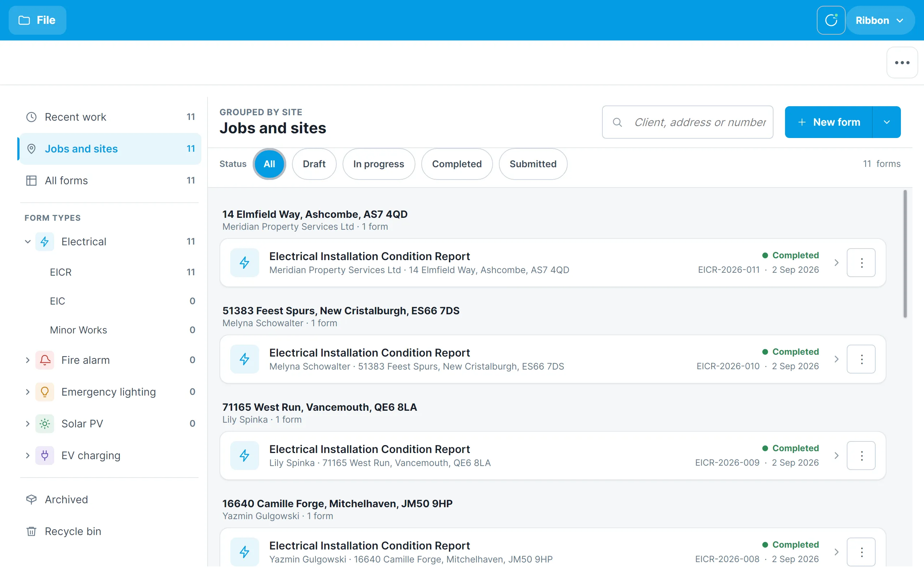Expand the Fire alarm group
924x578 pixels.
tap(28, 360)
